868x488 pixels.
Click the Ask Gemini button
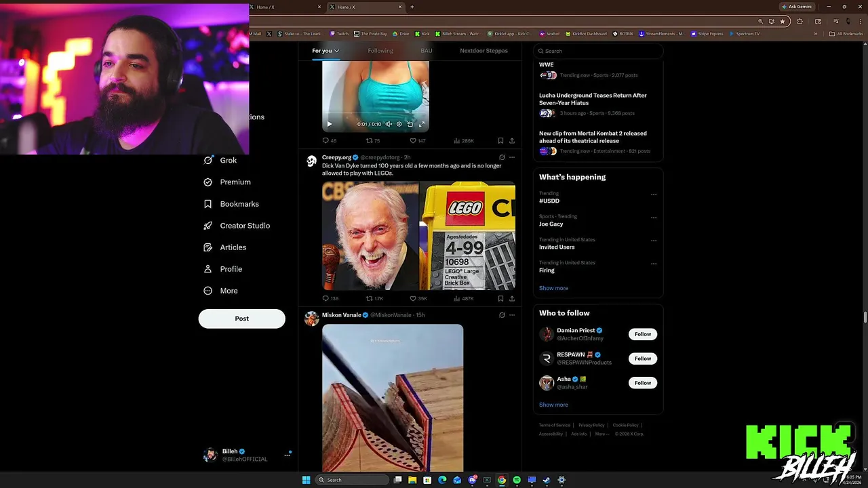(x=797, y=7)
